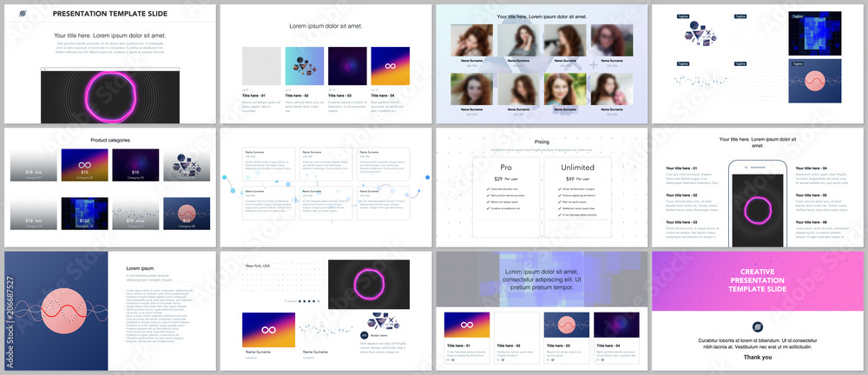Open the infinity gradient image in New York slide

click(x=268, y=330)
